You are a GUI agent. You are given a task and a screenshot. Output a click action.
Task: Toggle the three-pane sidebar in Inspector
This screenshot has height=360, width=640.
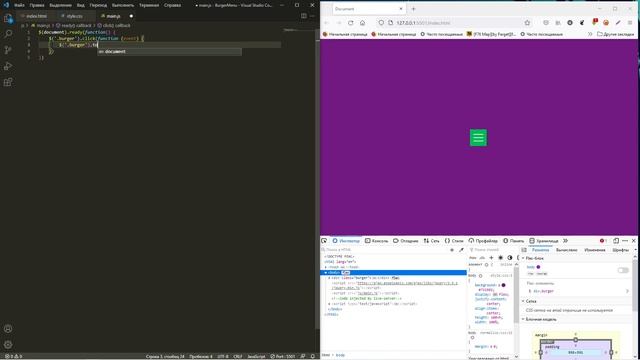click(524, 250)
